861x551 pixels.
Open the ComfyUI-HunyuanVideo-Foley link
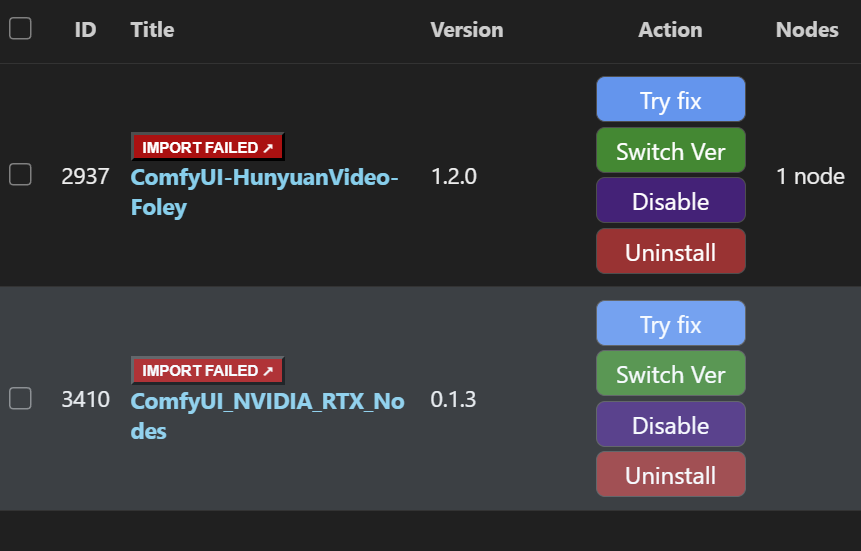[265, 192]
